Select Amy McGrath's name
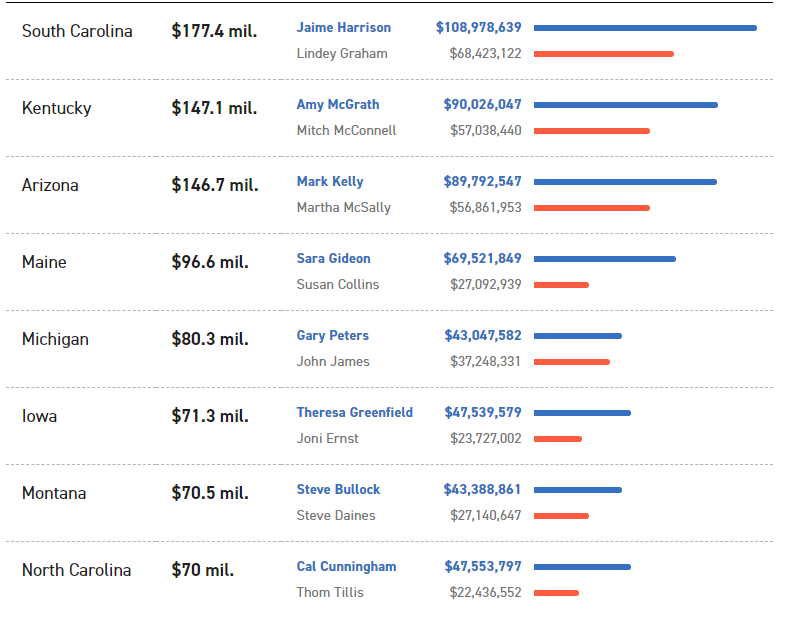The width and height of the screenshot is (806, 617). [x=337, y=104]
